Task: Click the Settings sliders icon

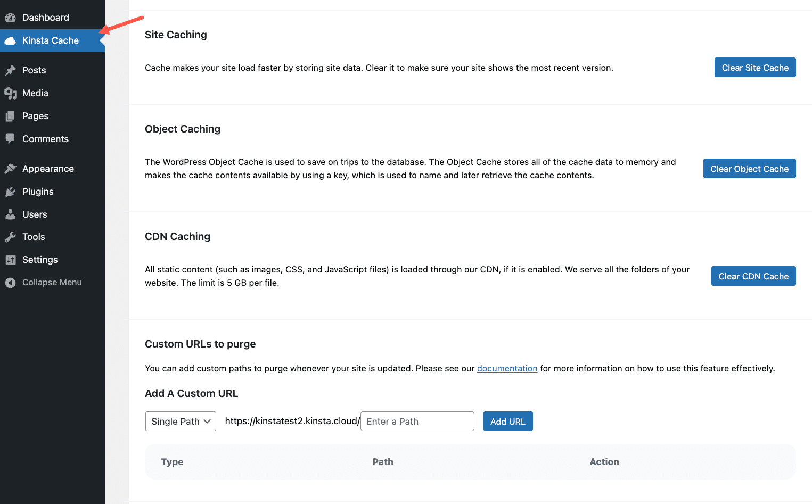Action: point(11,260)
